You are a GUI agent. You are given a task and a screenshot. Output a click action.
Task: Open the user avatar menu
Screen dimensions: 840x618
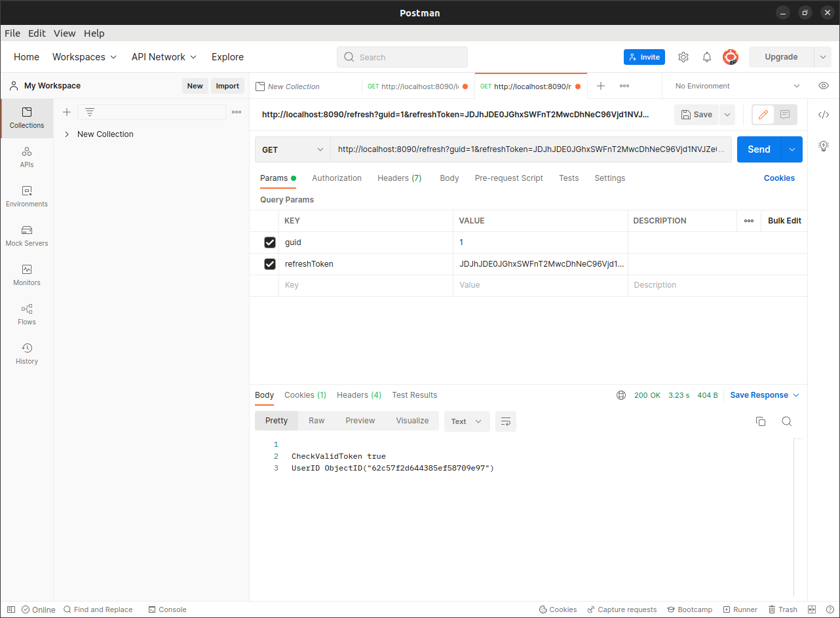click(731, 57)
